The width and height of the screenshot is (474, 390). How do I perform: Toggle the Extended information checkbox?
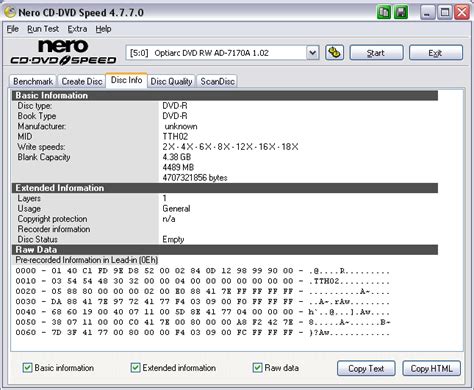[135, 368]
